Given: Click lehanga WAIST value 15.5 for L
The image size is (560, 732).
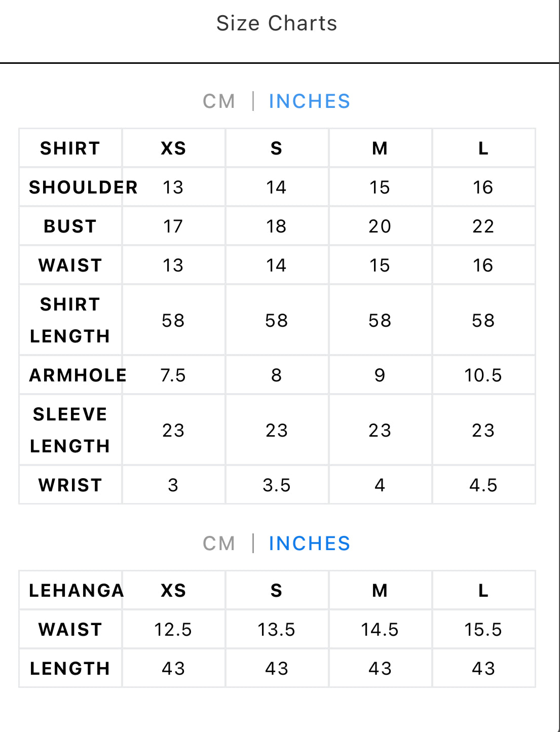Looking at the screenshot, I should tap(483, 630).
